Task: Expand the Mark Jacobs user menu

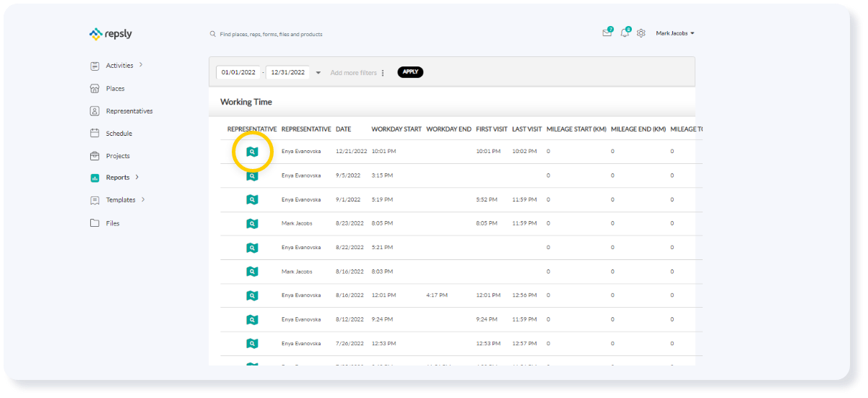Action: 675,33
